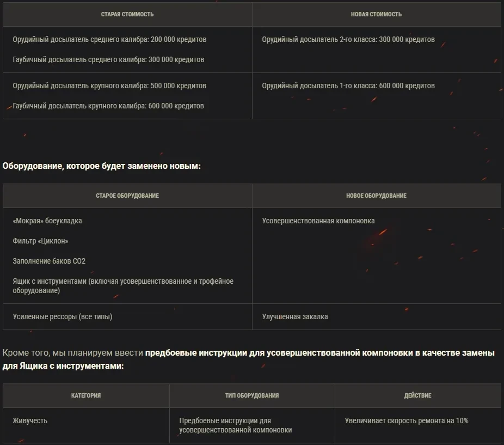Click the «Заполнение баков CO2» entry
The image size is (504, 445).
(x=49, y=261)
